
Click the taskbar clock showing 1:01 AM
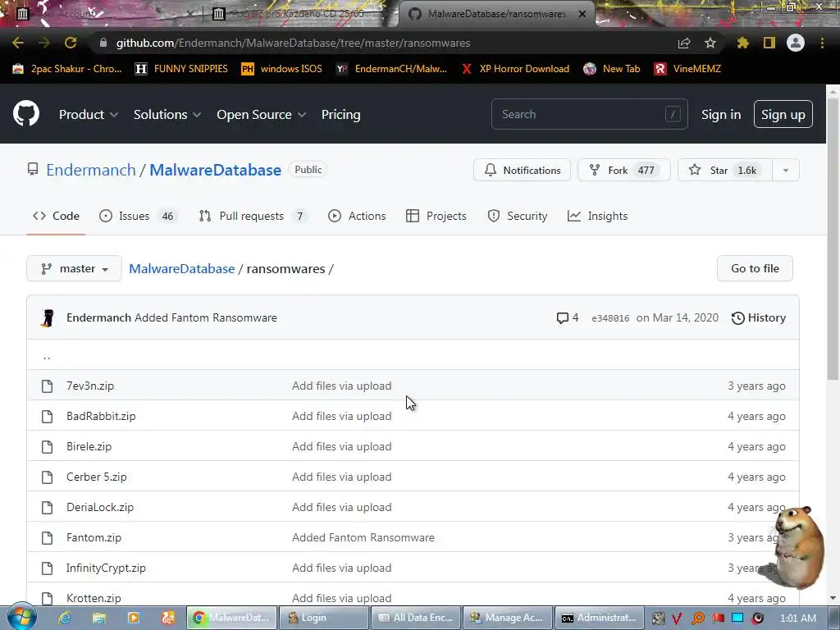(798, 618)
